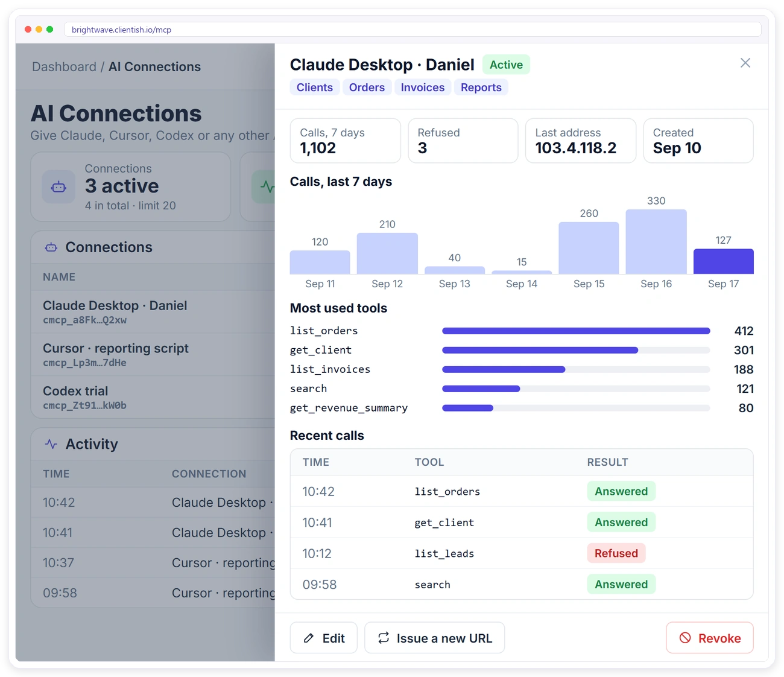Click the green macOS fullscreen dot
Screen dimensions: 784x677
49,29
